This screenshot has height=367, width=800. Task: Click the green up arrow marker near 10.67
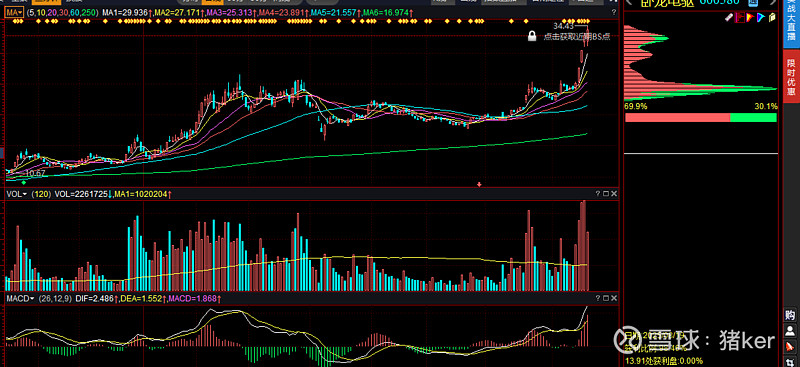pos(23,182)
